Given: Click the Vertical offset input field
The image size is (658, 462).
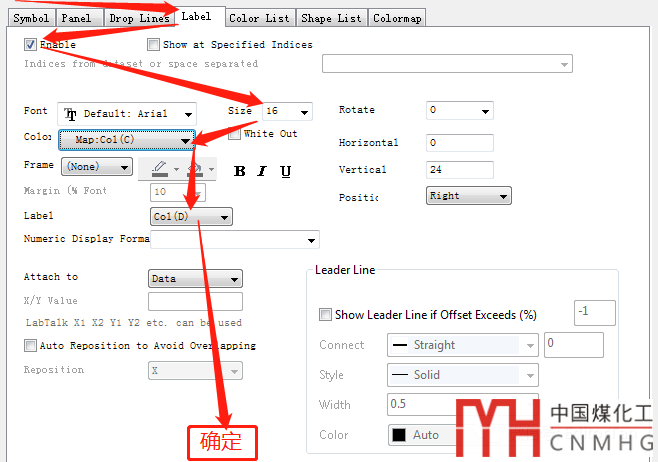Looking at the screenshot, I should pyautogui.click(x=460, y=170).
